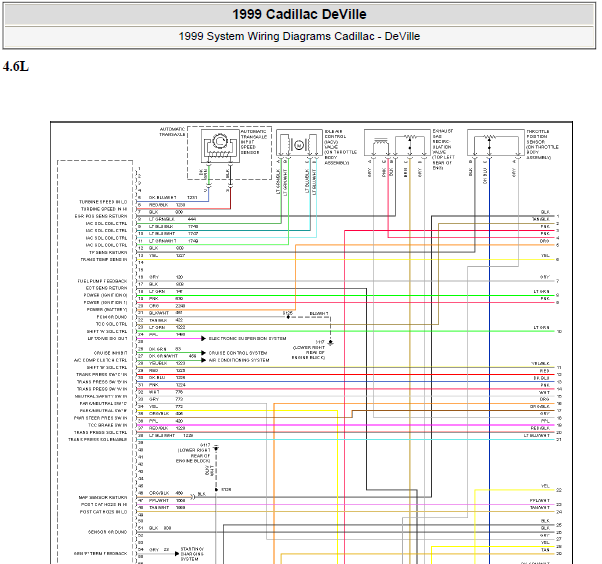Click the 'TRANS TEMP SENS IN' pin label
Viewport: 602px width, 564px height.
click(104, 260)
